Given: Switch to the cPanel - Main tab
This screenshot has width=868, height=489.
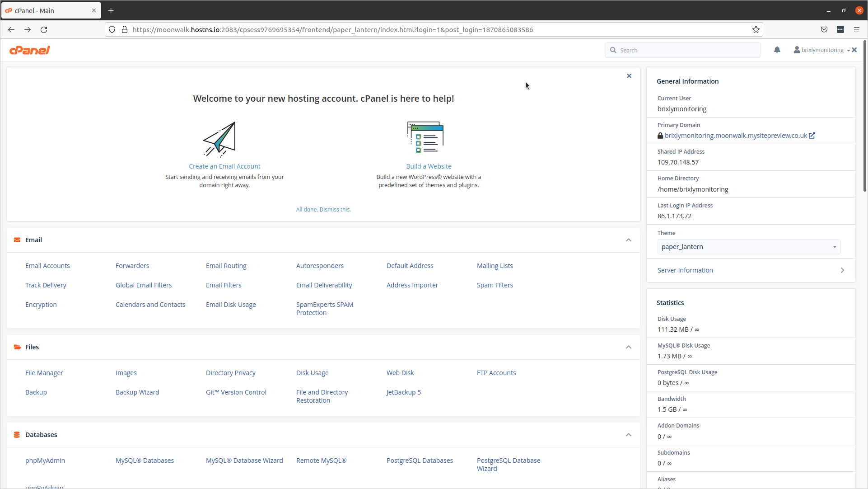Looking at the screenshot, I should 51,10.
